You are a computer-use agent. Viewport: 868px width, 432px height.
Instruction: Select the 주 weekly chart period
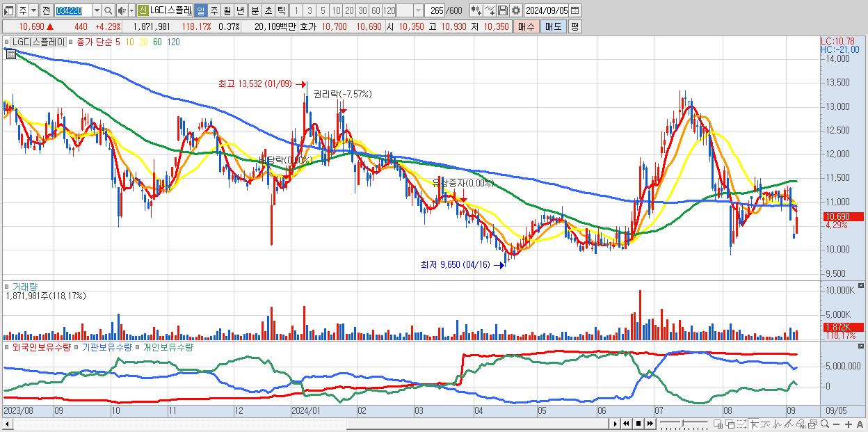coord(214,10)
